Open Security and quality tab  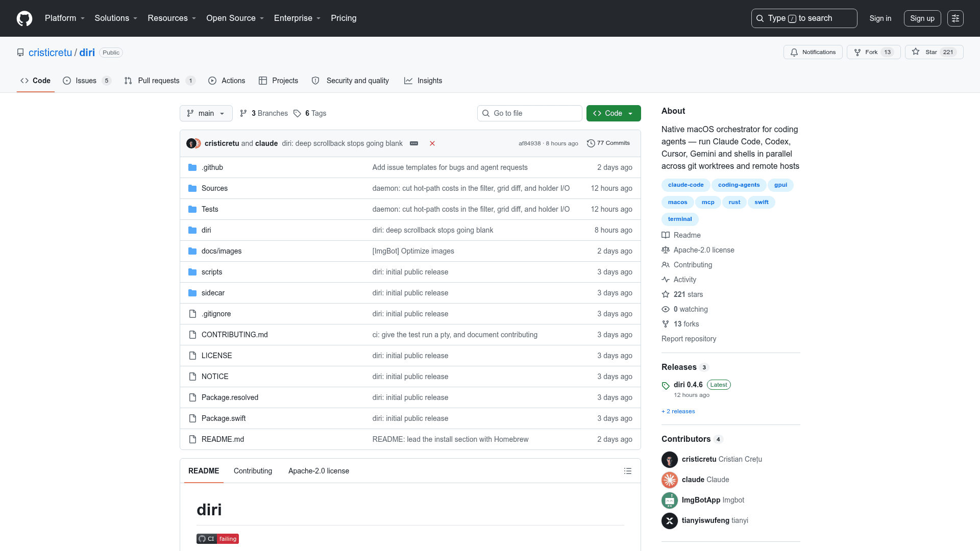pos(350,81)
